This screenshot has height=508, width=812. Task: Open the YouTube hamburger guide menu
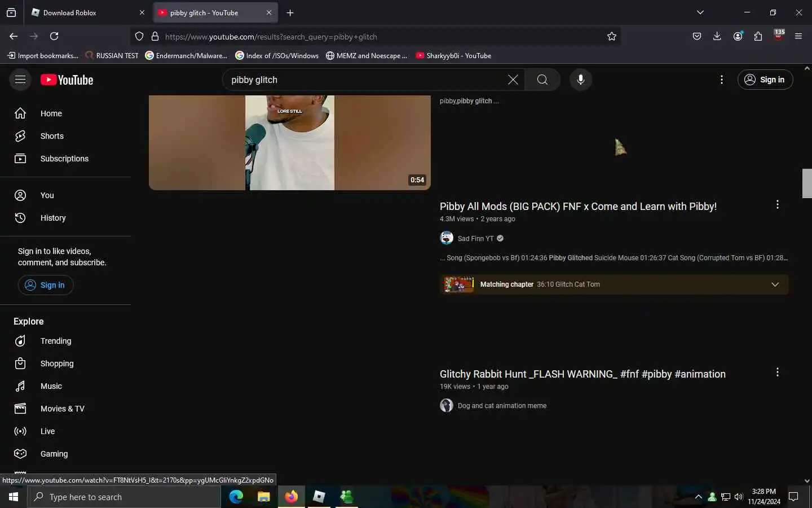point(20,80)
